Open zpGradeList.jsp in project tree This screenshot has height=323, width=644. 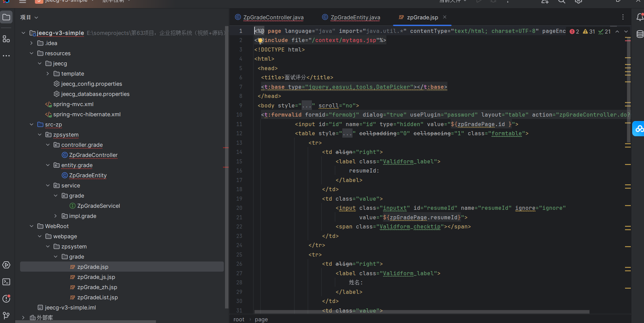pos(97,297)
